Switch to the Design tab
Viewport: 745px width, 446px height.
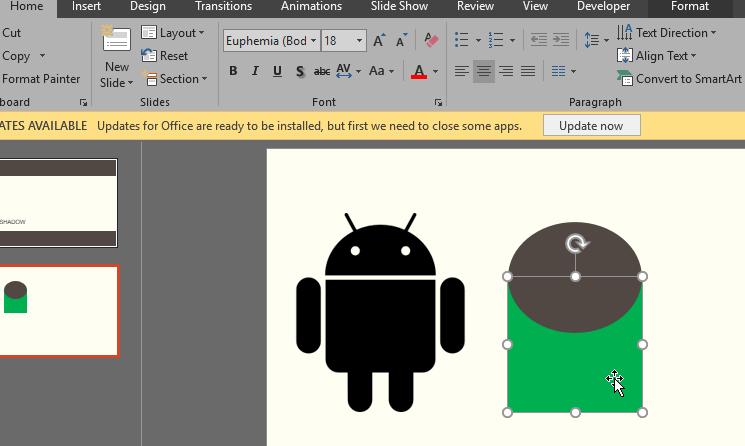pos(148,6)
